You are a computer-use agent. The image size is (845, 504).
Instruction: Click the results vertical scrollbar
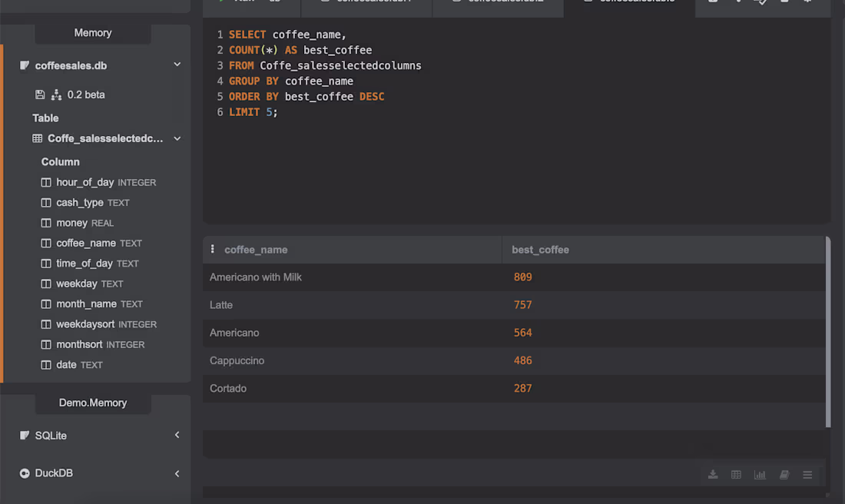(828, 331)
